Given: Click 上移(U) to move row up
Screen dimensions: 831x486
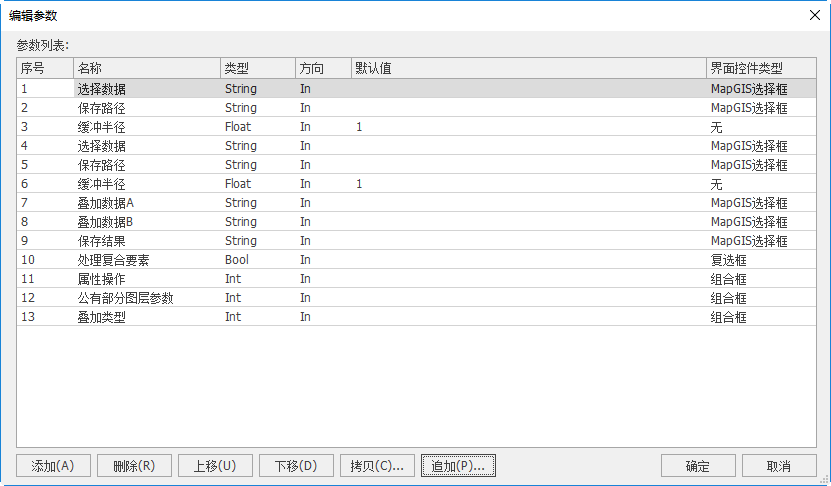Looking at the screenshot, I should point(215,466).
